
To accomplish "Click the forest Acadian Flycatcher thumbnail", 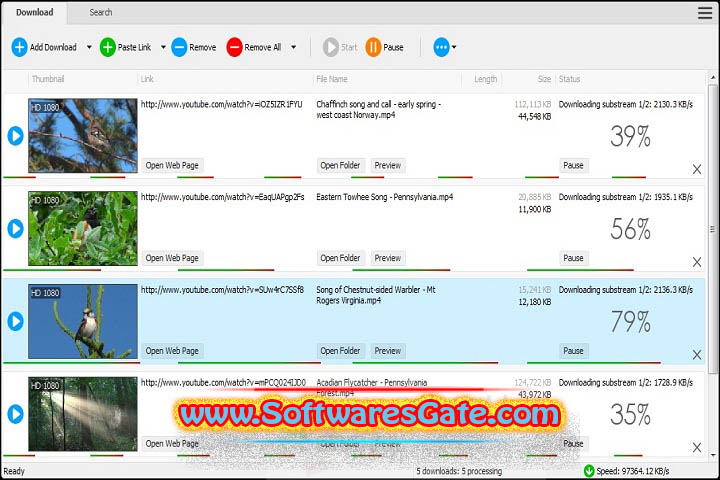I will tap(83, 414).
